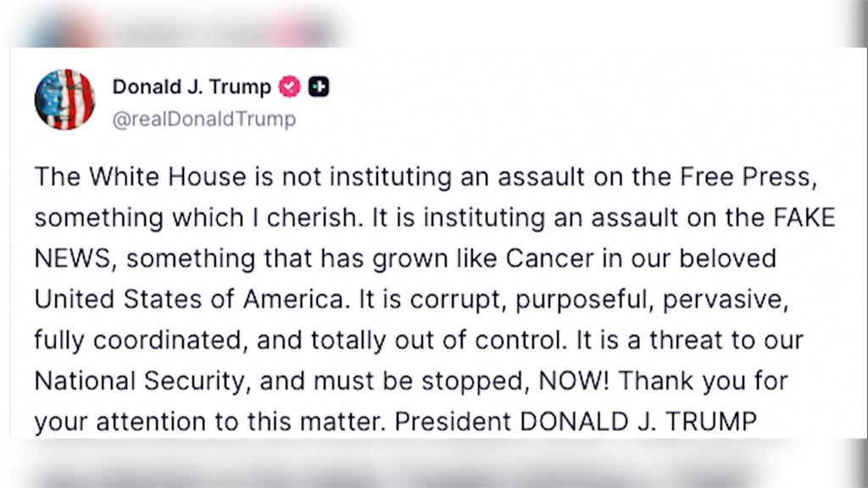Open the Donald J. Trump display name
The width and height of the screenshot is (868, 488).
pos(192,87)
